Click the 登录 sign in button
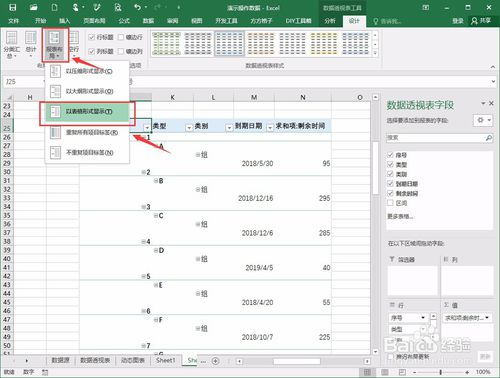The width and height of the screenshot is (500, 378). (458, 21)
